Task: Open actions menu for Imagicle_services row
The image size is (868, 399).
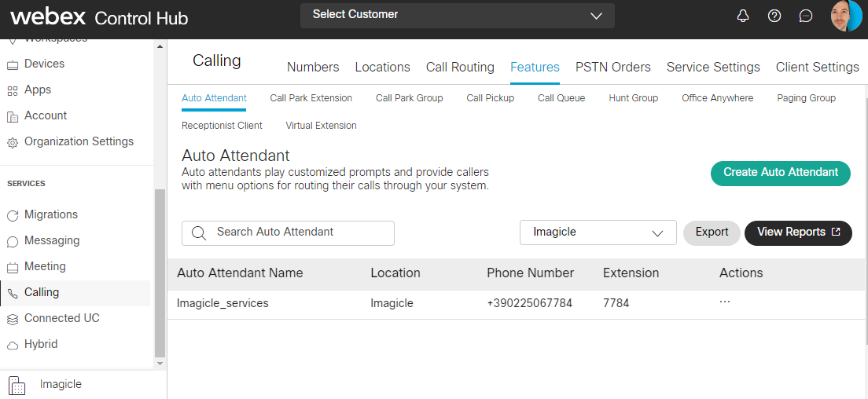Action: [x=724, y=302]
